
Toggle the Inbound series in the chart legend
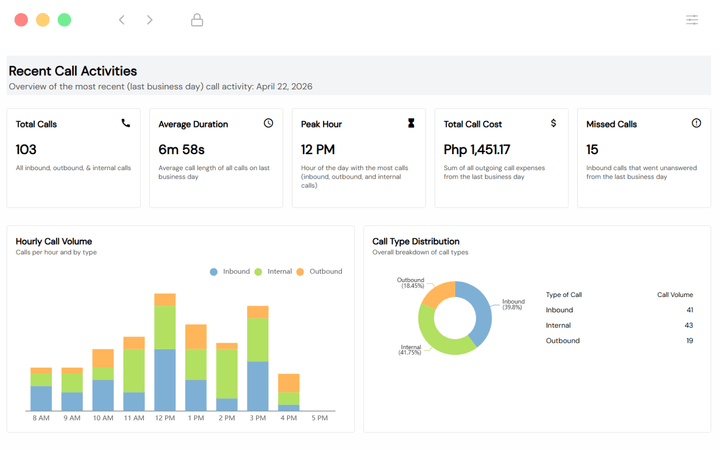230,271
